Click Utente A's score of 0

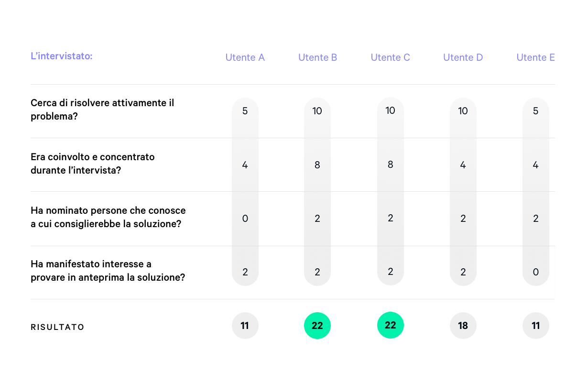(245, 219)
